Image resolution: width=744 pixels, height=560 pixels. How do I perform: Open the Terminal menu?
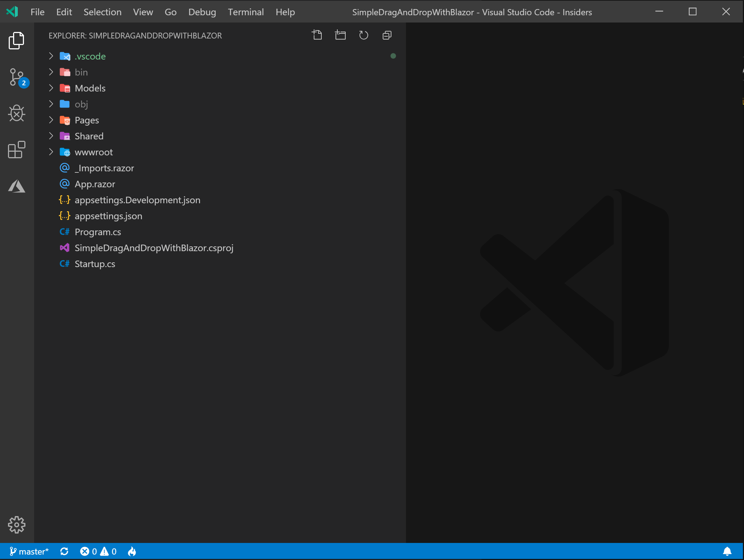tap(246, 12)
